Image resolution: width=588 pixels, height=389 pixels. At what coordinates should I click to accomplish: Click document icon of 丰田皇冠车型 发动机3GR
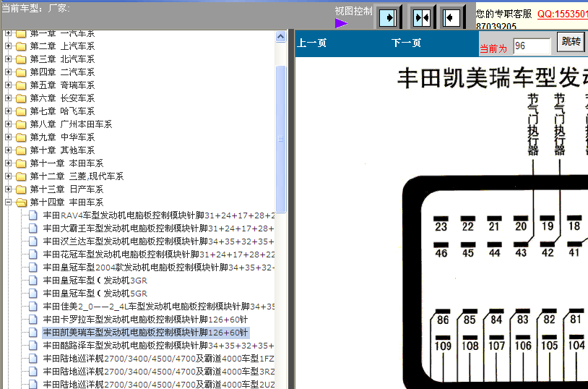coord(33,280)
